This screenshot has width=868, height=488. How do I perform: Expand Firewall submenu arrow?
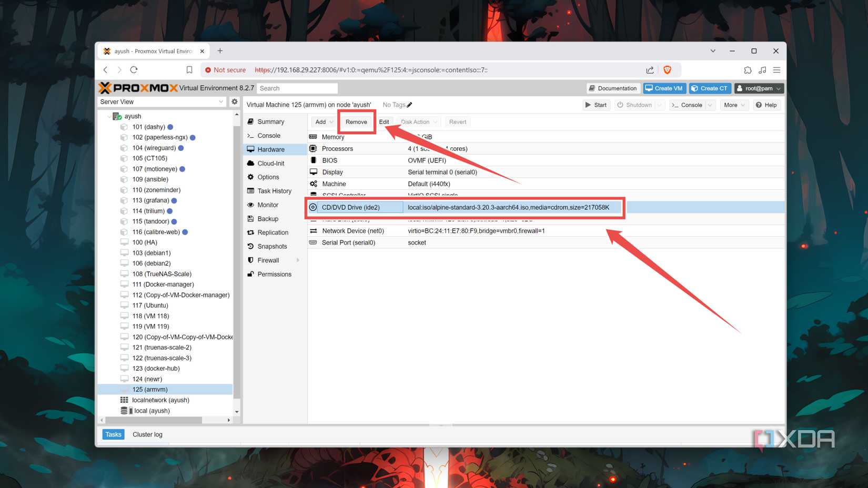pos(298,260)
